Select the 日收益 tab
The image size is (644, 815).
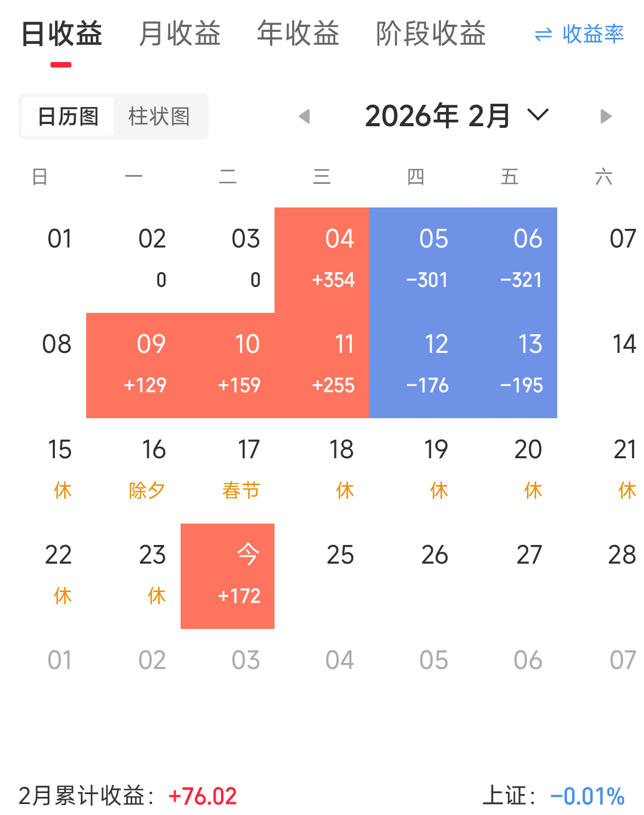tap(61, 33)
